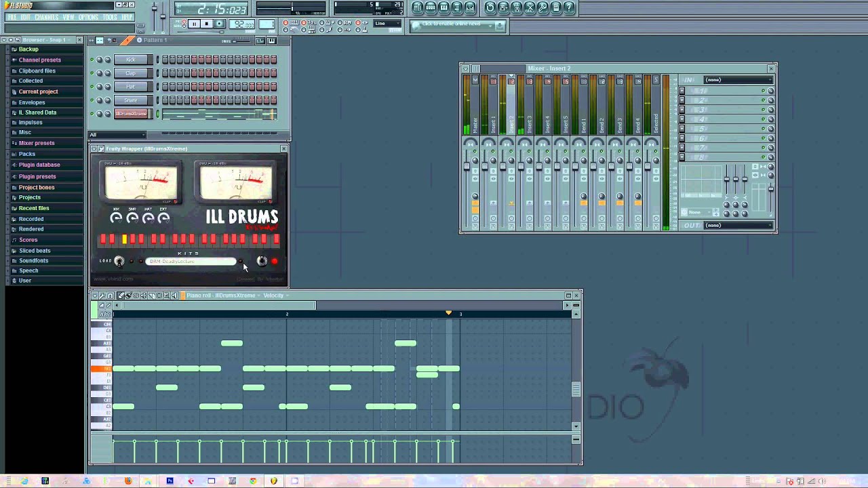Click the DRM-DeadlyLecture kit name field
Screen dimensions: 868x488
[191, 262]
